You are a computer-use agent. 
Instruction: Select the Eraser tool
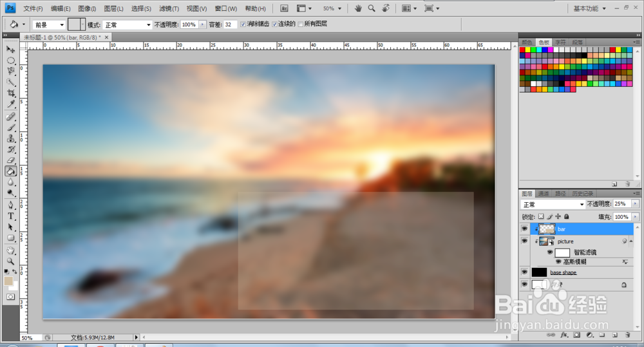pyautogui.click(x=11, y=160)
